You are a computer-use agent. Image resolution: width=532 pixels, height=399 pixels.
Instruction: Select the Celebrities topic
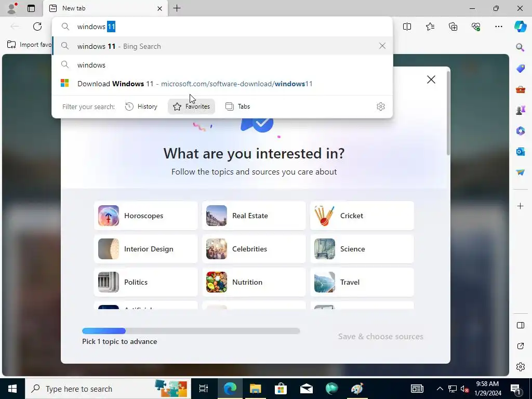pos(254,249)
